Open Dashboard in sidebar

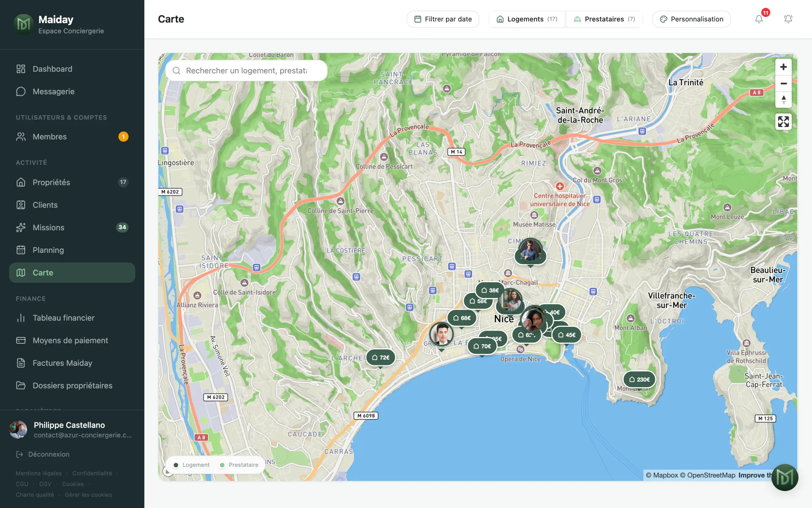(x=72, y=69)
